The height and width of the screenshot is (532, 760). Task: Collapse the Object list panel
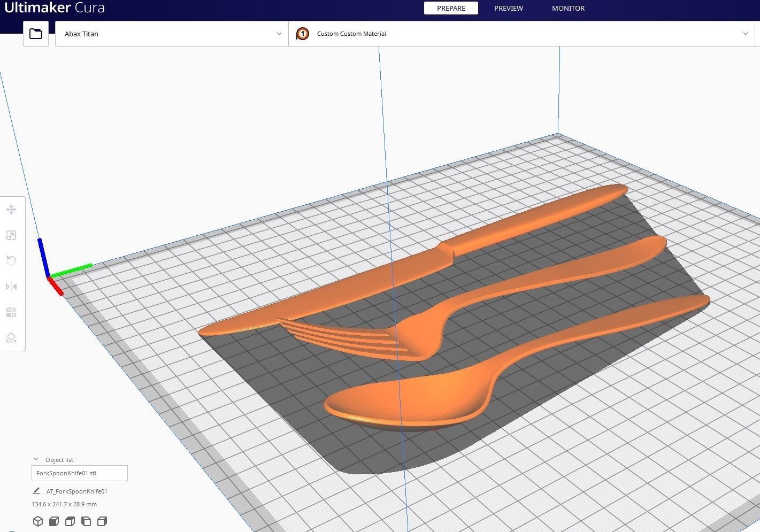click(36, 459)
